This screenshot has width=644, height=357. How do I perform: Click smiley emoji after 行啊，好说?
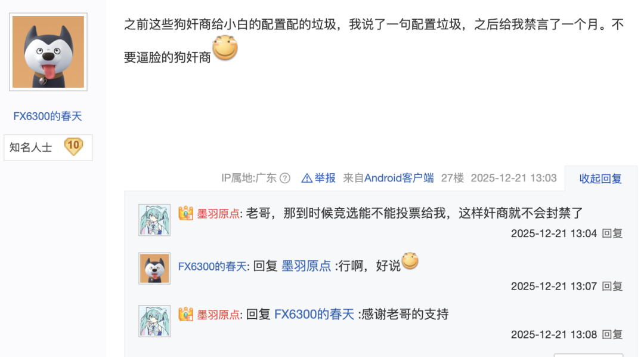click(410, 261)
